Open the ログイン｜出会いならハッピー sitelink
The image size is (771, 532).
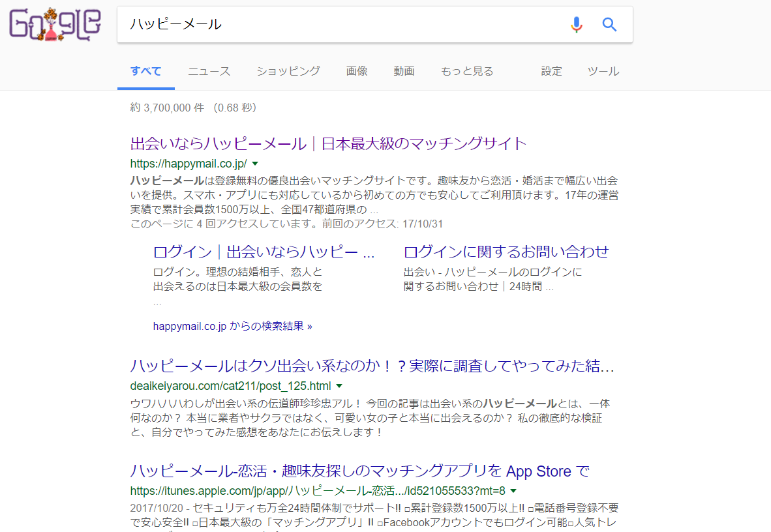pyautogui.click(x=264, y=252)
